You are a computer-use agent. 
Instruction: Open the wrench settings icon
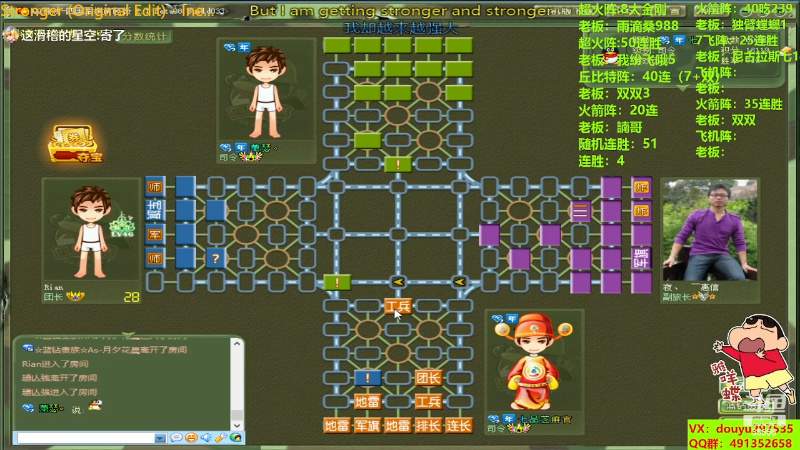coord(221,438)
